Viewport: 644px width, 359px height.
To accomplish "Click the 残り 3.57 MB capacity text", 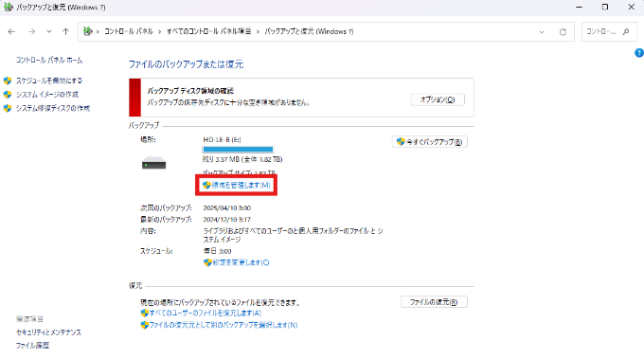I will [242, 159].
